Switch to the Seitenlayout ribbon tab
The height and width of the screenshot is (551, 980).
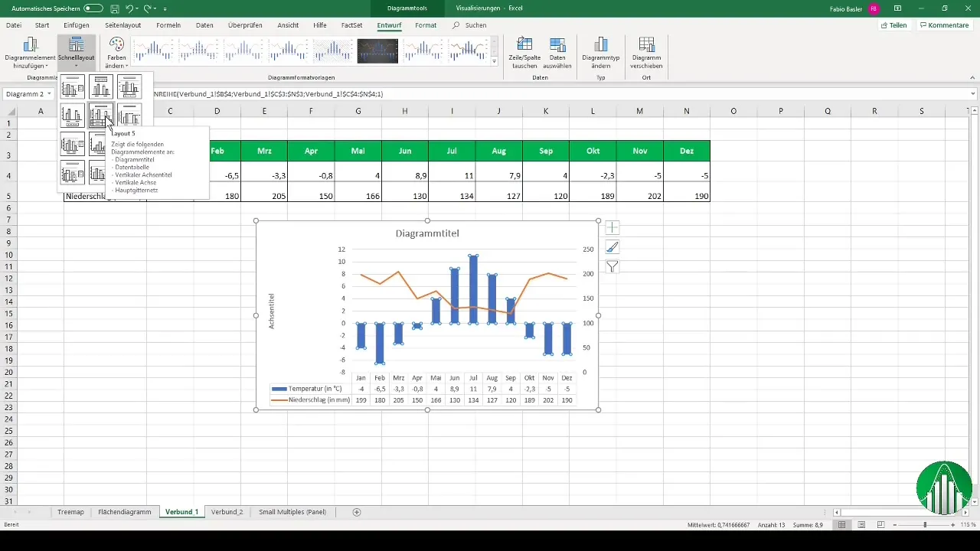click(123, 25)
